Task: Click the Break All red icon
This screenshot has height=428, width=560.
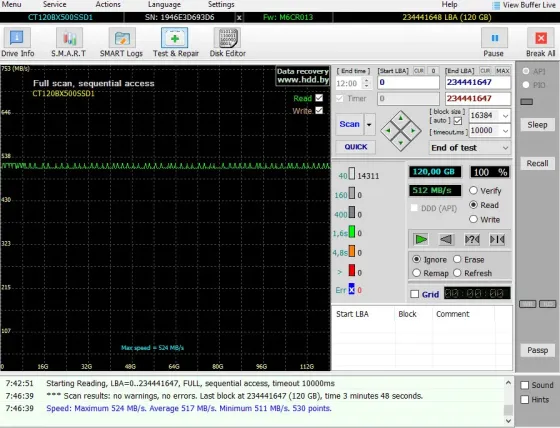Action: tap(540, 38)
